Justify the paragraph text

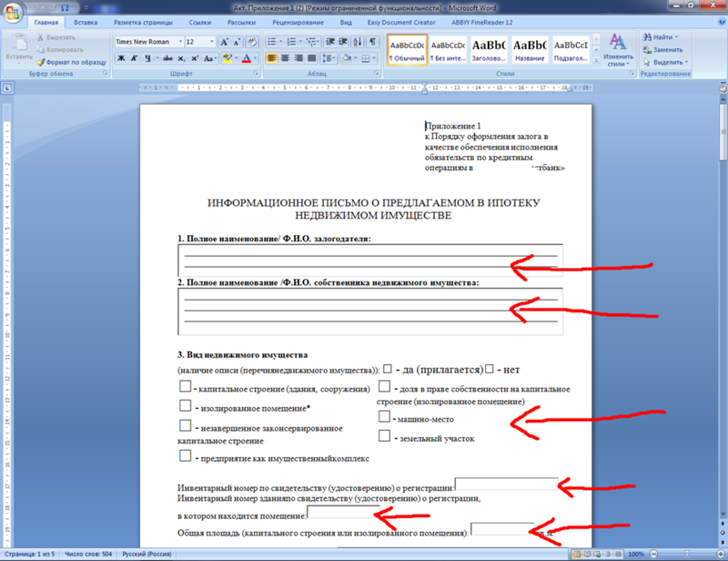point(312,58)
